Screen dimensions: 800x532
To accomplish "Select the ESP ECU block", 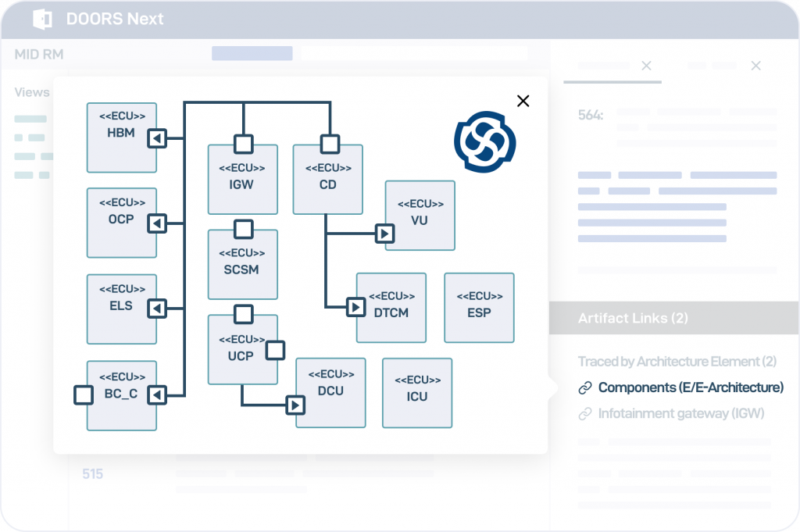I will pos(479,308).
